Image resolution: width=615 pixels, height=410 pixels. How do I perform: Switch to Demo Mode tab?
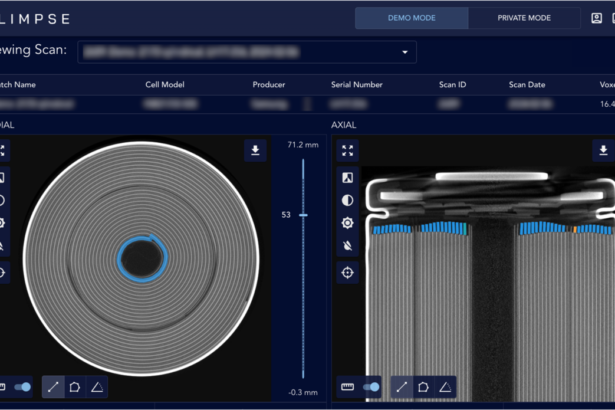click(x=412, y=18)
